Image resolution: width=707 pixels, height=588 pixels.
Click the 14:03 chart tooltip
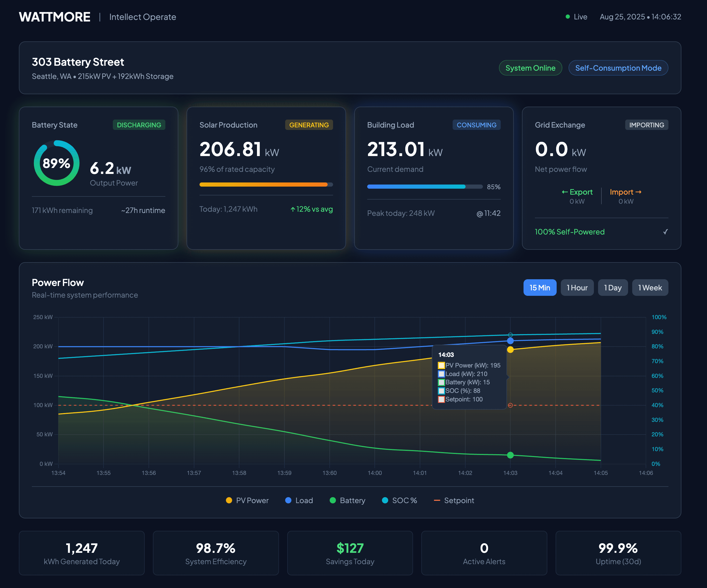tap(469, 377)
